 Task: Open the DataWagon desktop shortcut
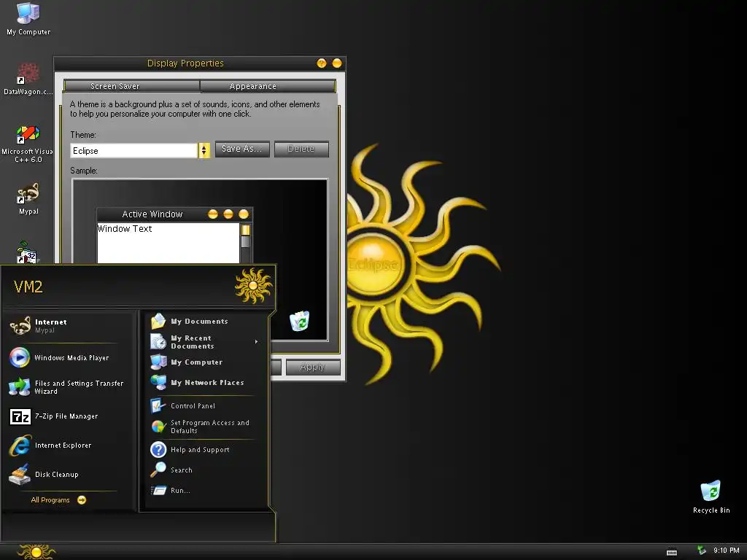click(x=28, y=79)
